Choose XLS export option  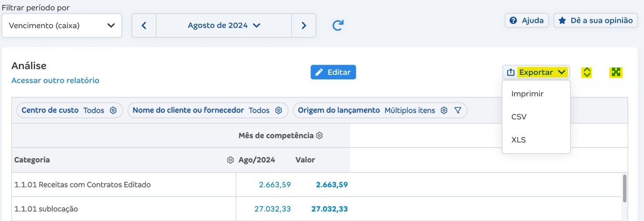pyautogui.click(x=519, y=140)
